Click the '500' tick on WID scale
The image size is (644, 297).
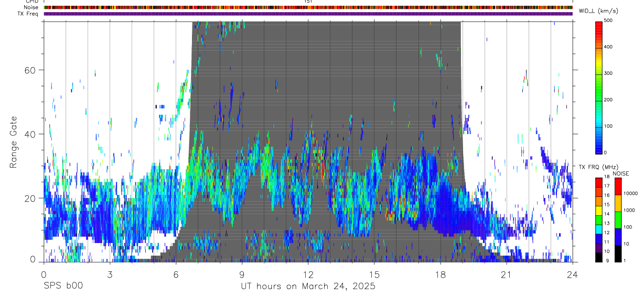(x=608, y=21)
